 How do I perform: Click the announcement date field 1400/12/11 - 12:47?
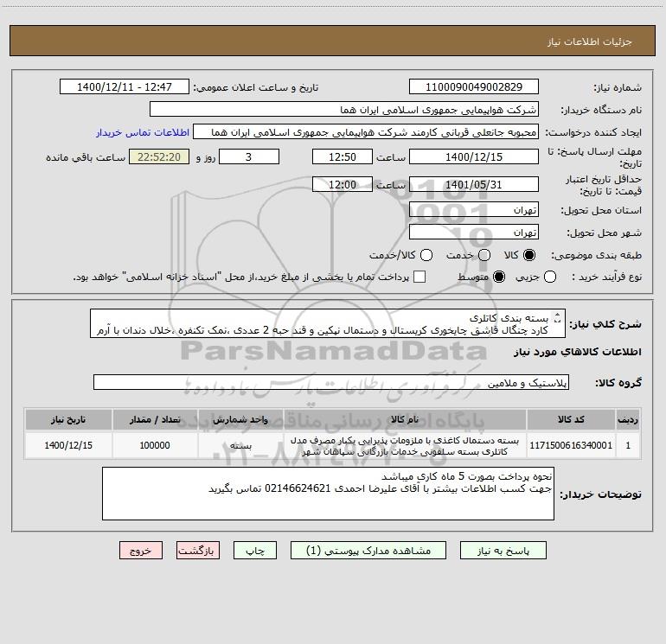click(125, 86)
